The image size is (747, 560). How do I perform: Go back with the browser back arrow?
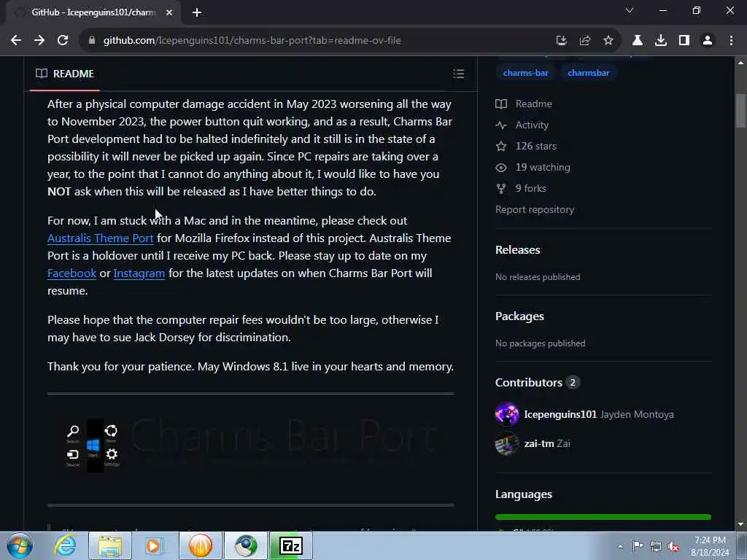point(16,41)
